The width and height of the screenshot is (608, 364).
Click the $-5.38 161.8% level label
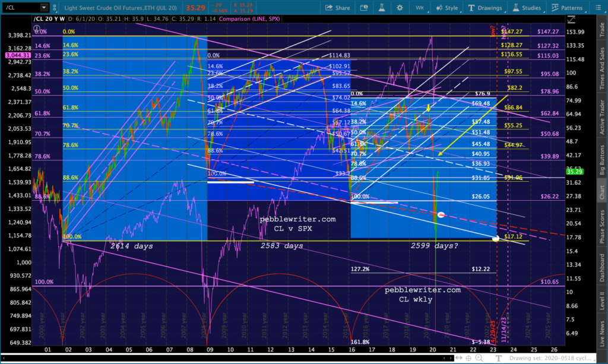click(x=480, y=342)
